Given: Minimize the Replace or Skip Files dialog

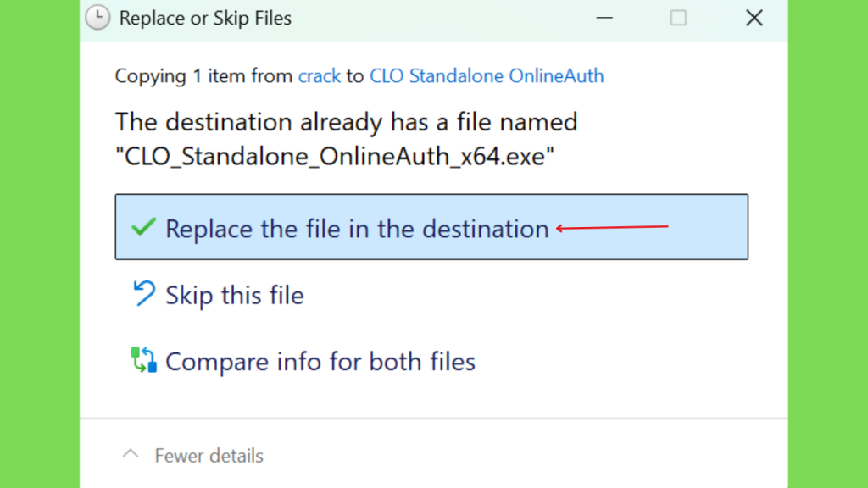Looking at the screenshot, I should point(604,19).
